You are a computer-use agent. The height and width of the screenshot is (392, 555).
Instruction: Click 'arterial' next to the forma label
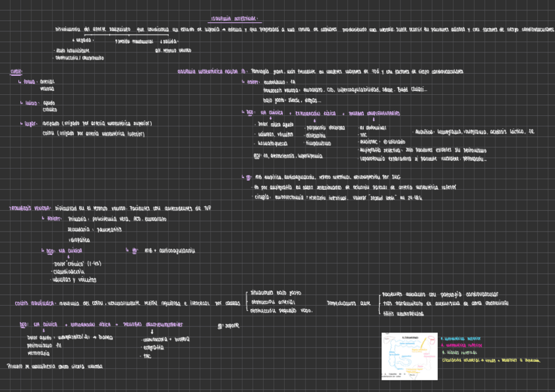47,82
